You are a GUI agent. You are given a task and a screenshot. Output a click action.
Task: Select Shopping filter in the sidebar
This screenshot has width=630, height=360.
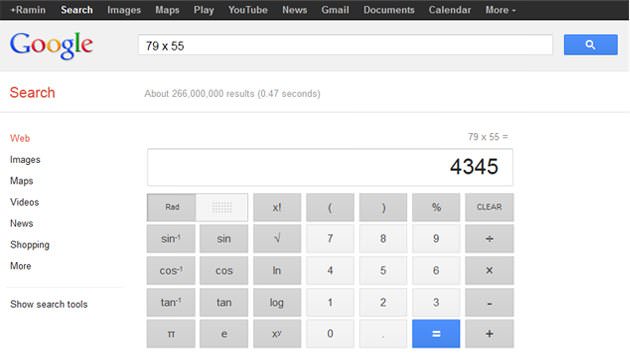pos(30,245)
